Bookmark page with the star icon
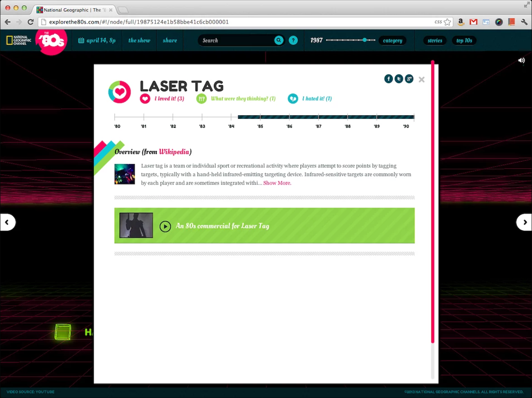Viewport: 532px width, 398px height. click(447, 22)
